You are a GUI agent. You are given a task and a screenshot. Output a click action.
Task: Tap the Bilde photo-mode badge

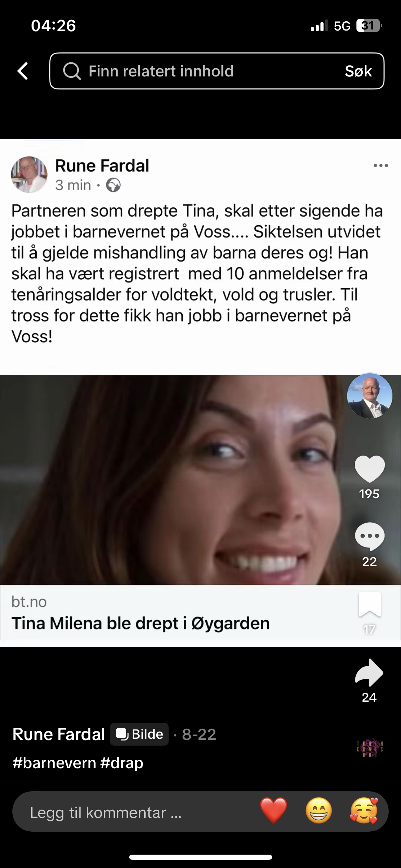tap(139, 734)
